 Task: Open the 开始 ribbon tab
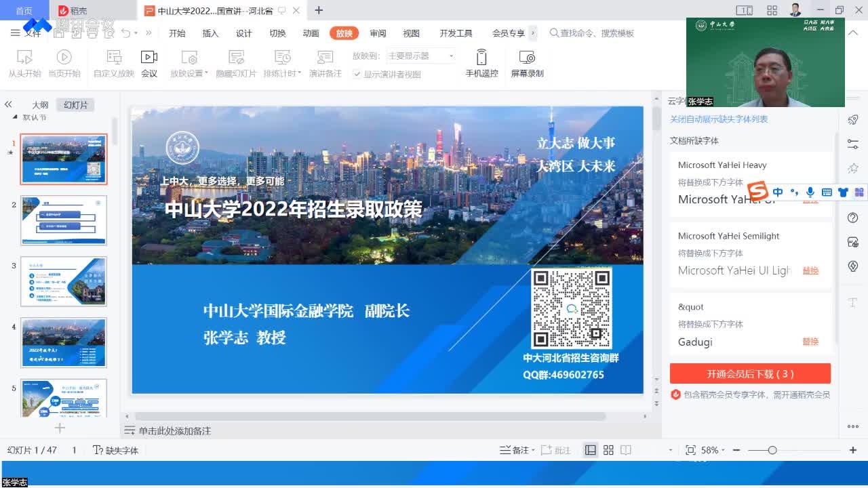tap(177, 33)
